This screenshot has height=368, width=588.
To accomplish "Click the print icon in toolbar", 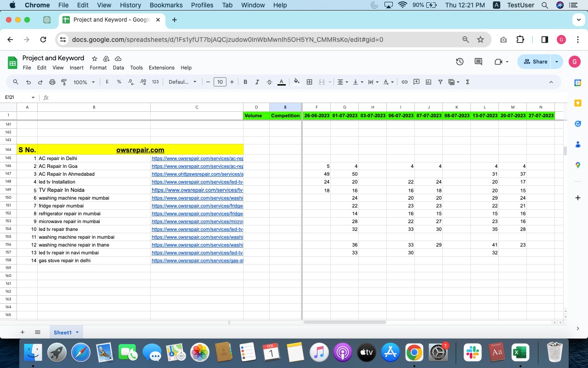I will [52, 82].
